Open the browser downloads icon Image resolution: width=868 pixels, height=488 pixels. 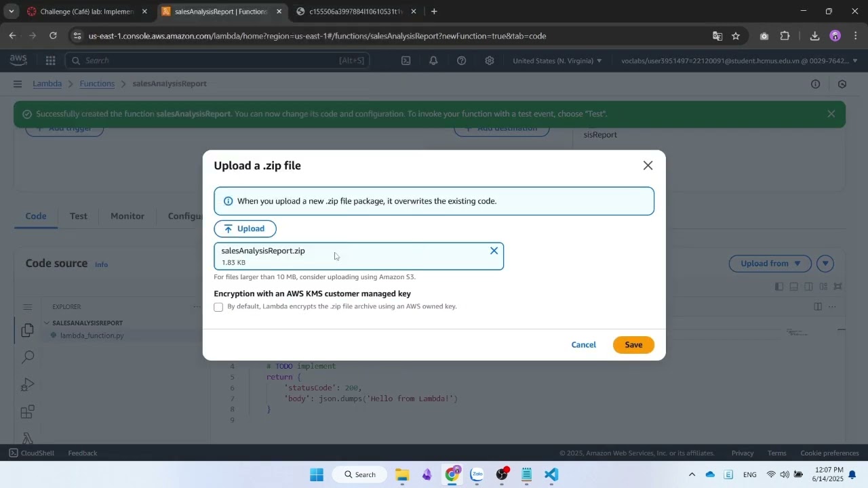814,36
